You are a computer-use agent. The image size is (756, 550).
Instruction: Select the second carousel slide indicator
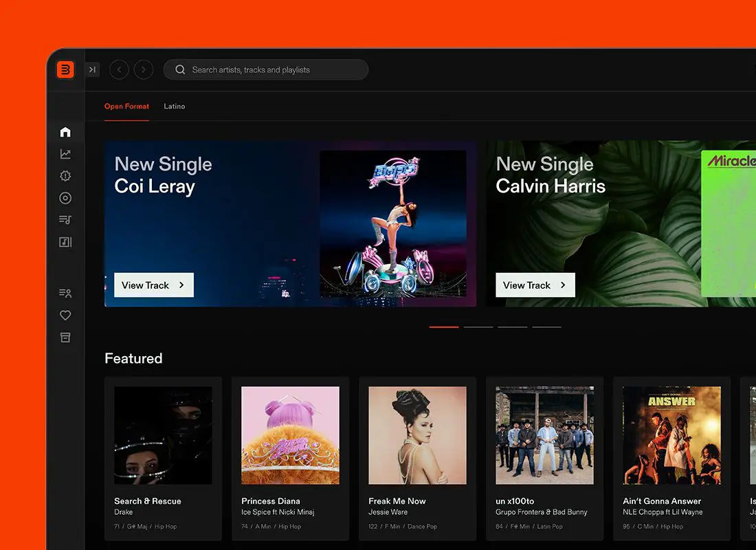click(x=478, y=327)
